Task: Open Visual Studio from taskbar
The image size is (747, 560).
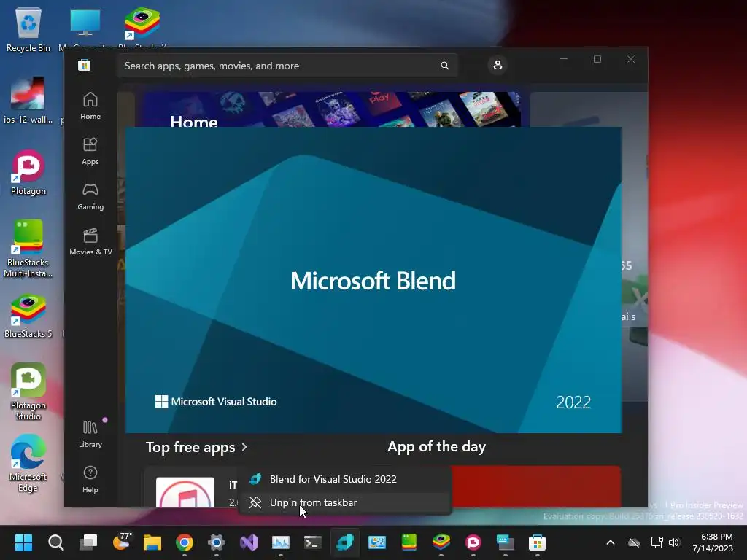Action: 249,542
